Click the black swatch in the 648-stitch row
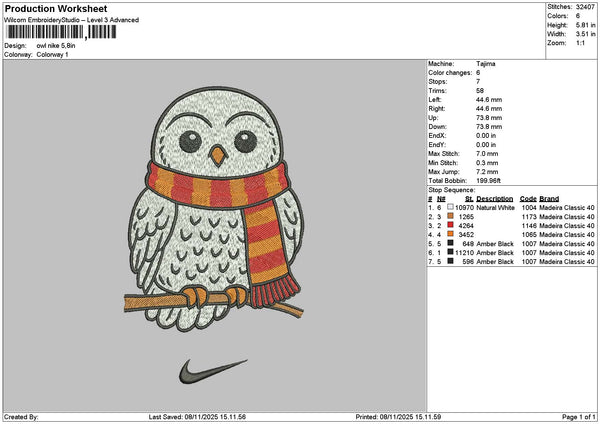600x424 pixels. click(450, 243)
